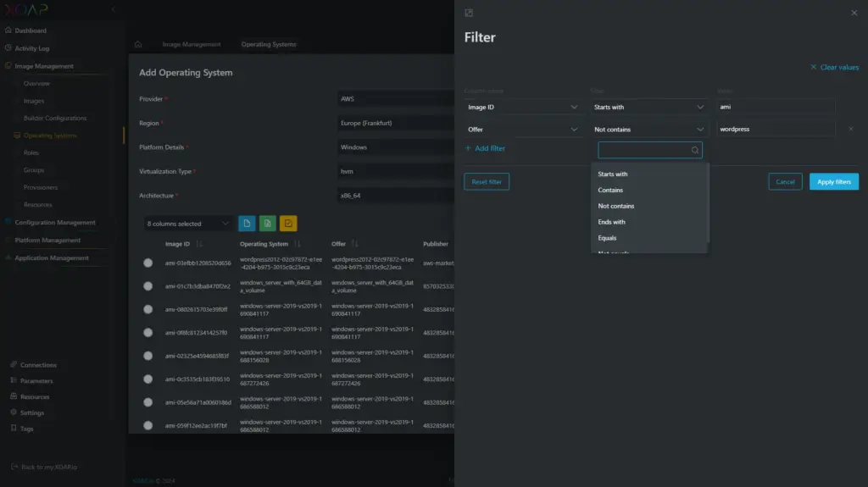Image resolution: width=868 pixels, height=487 pixels.
Task: Open the Not contains filter dropdown
Action: tap(648, 130)
